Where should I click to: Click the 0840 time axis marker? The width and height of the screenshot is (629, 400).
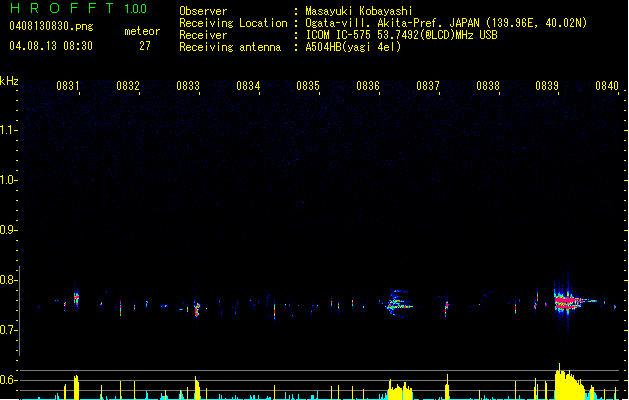point(607,86)
